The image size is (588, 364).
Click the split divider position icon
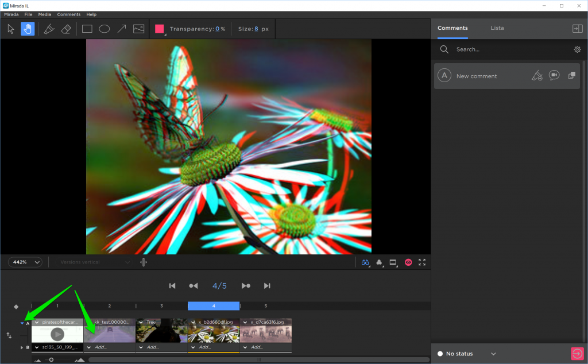point(143,262)
